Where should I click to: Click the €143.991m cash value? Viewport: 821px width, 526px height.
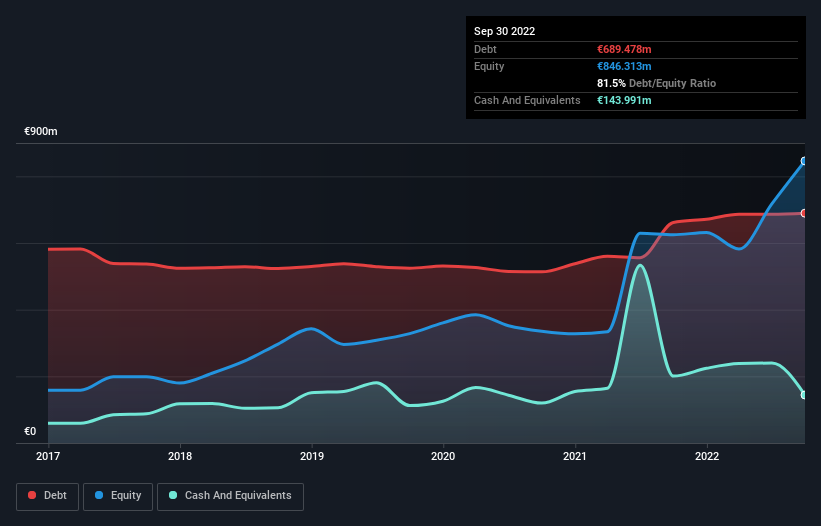[624, 100]
